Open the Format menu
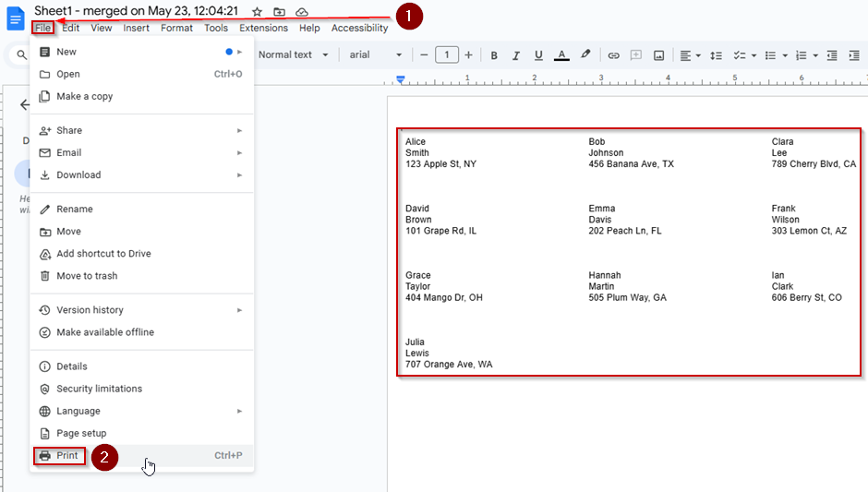The width and height of the screenshot is (868, 492). click(x=176, y=28)
